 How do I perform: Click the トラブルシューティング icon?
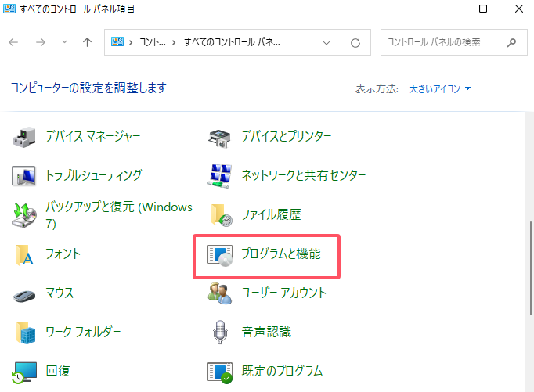click(26, 175)
